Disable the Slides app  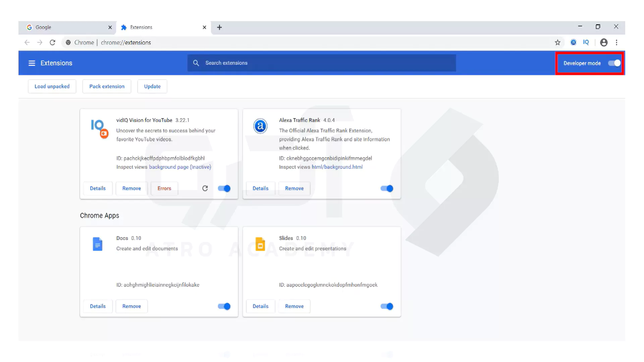387,306
